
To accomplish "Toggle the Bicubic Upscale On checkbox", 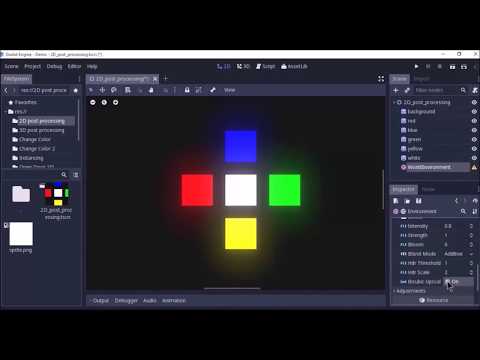I will 448,282.
